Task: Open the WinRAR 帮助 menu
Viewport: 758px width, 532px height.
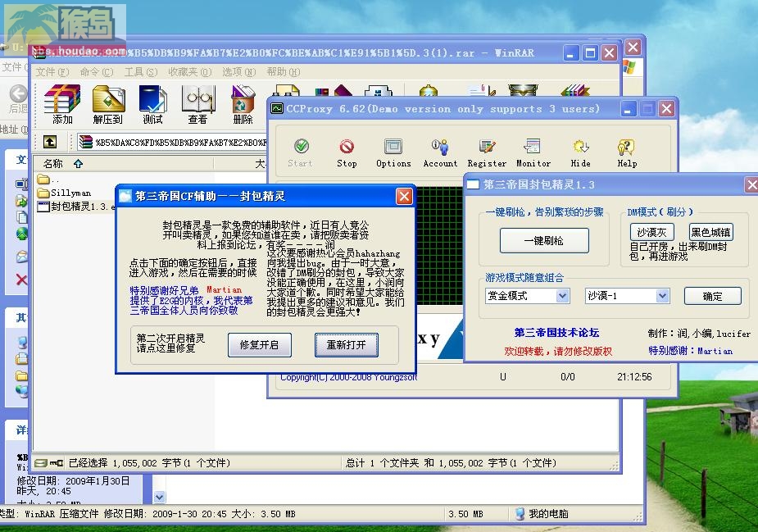Action: [x=284, y=72]
